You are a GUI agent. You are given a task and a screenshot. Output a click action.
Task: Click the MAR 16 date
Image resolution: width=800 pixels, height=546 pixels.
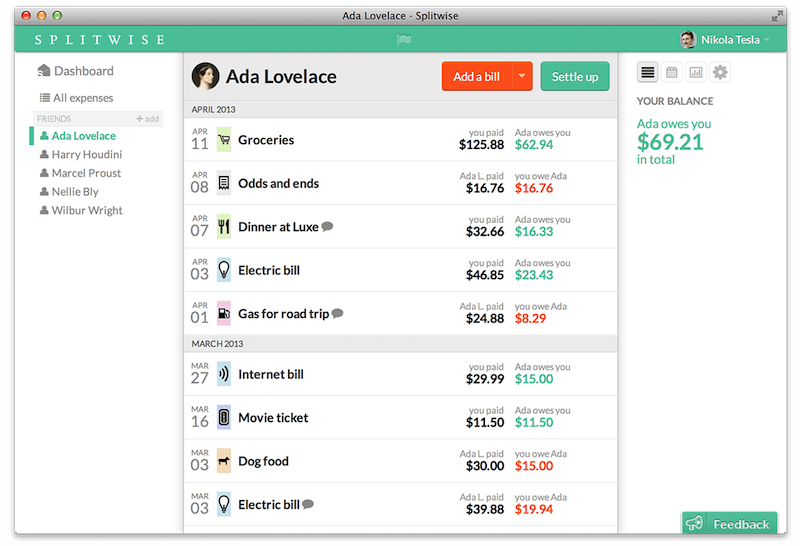tap(200, 417)
